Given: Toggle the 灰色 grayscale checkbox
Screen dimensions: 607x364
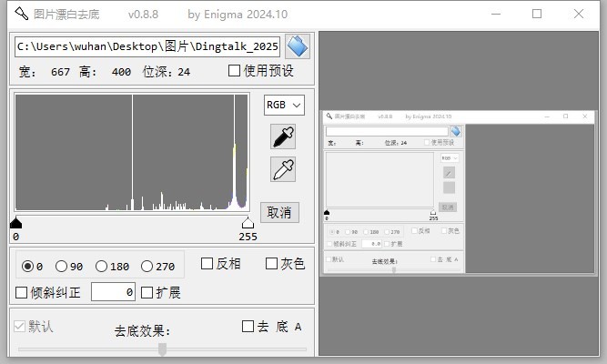Looking at the screenshot, I should click(272, 264).
